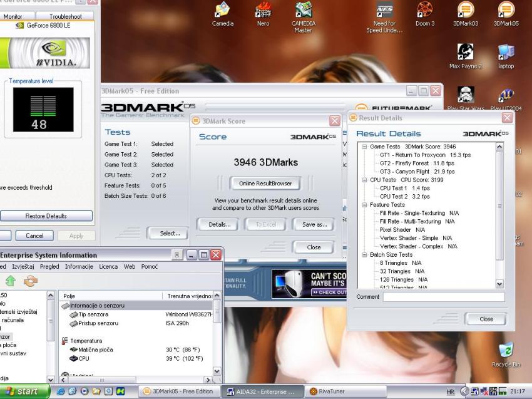Image resolution: width=532 pixels, height=399 pixels.
Task: Collapse the Feature Tests tree node
Action: [364, 205]
